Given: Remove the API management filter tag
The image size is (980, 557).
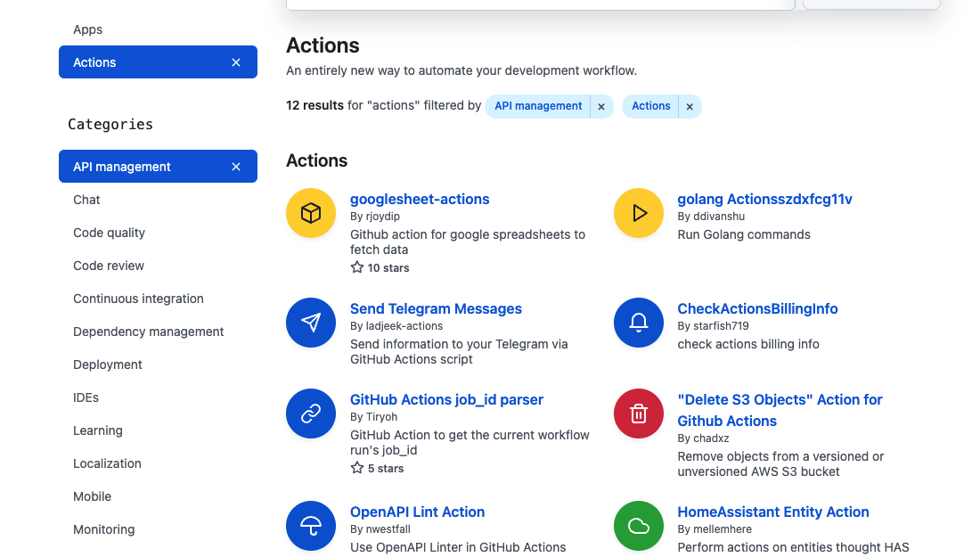Looking at the screenshot, I should (601, 107).
